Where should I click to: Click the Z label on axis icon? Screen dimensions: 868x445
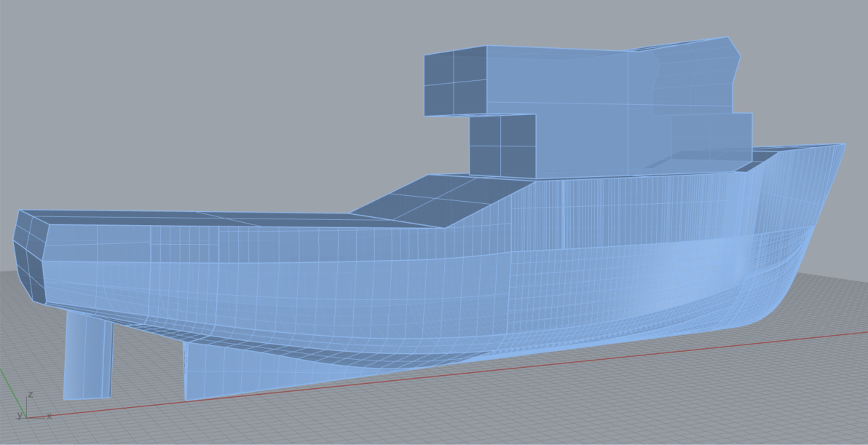pos(30,395)
